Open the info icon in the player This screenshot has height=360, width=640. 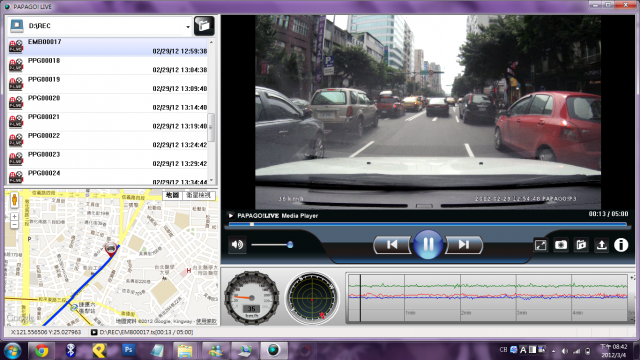[621, 245]
